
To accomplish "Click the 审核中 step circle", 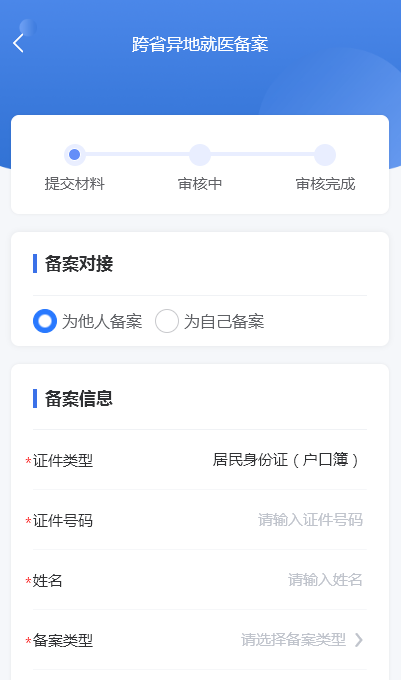I will coord(200,155).
